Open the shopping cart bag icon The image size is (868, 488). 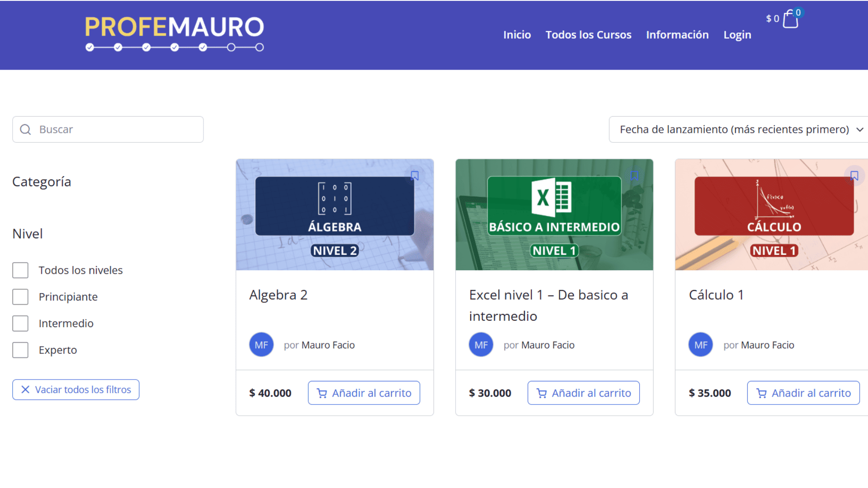tap(790, 19)
